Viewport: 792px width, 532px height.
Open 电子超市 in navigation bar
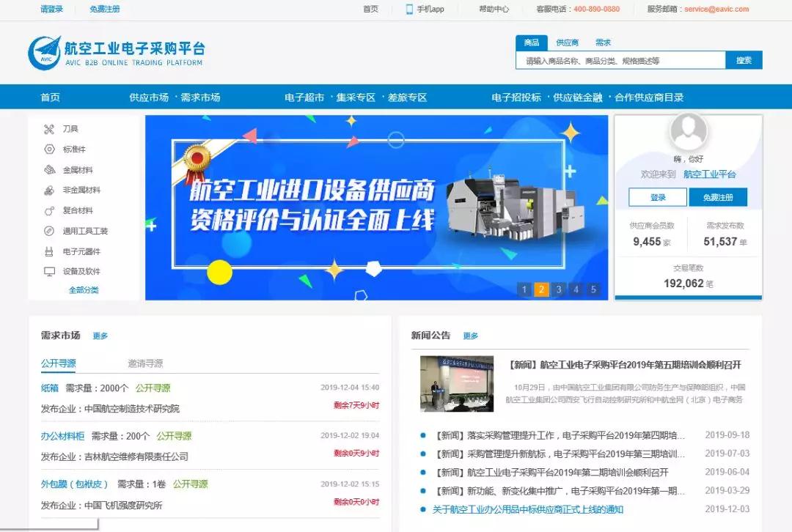click(x=304, y=97)
